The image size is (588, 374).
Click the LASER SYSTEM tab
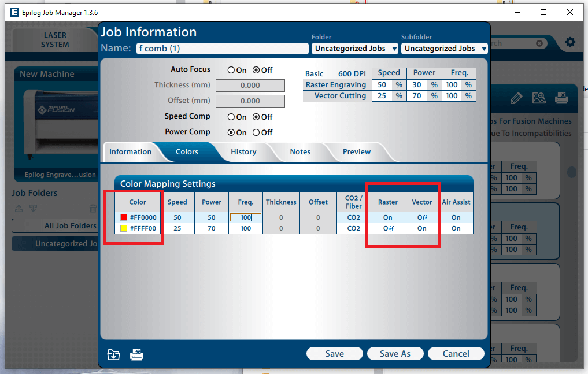pos(55,40)
